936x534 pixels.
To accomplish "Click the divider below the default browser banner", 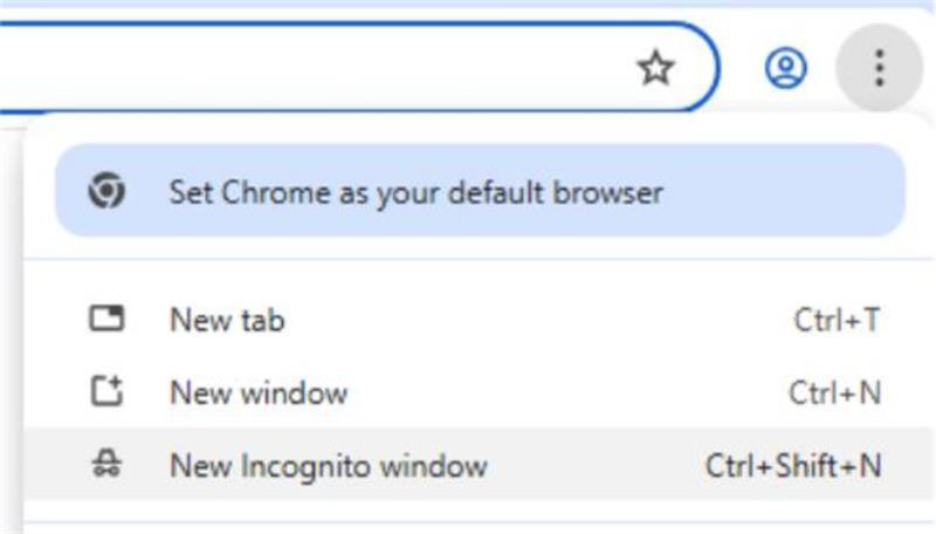I will (x=480, y=260).
